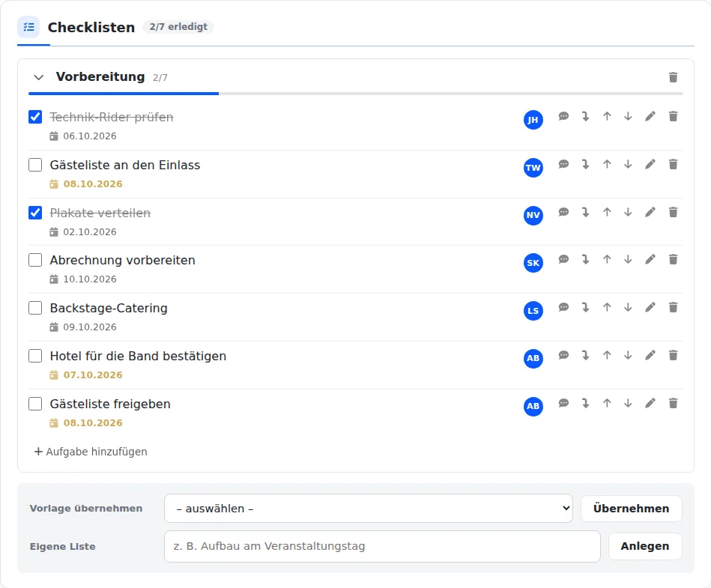The height and width of the screenshot is (588, 711).
Task: Click the Anlegen button
Action: pos(645,546)
